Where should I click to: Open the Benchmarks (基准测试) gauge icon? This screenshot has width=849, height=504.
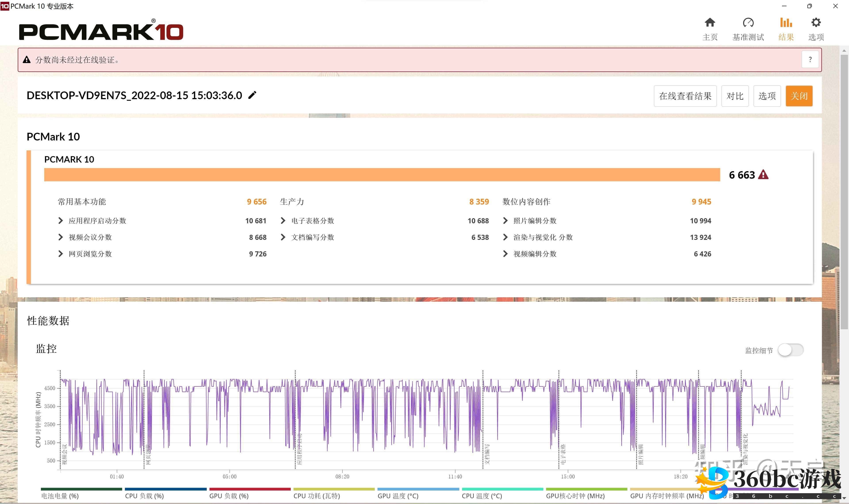click(x=748, y=23)
